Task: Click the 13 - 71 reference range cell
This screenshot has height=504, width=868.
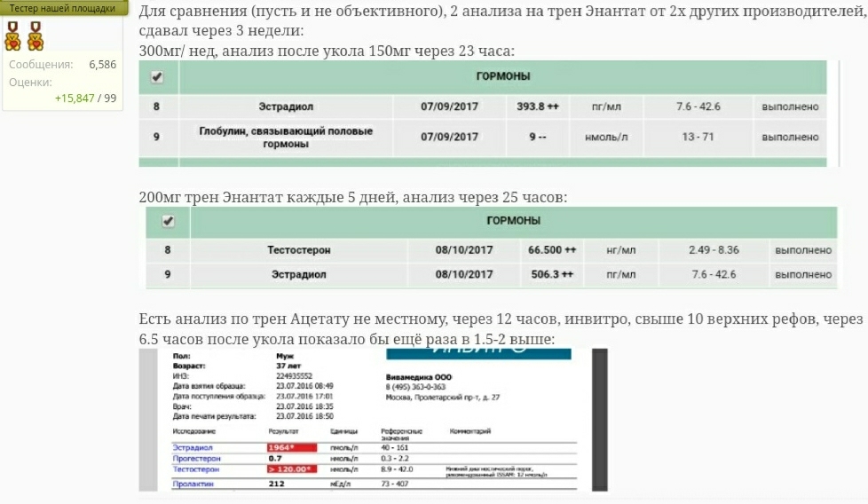Action: 698,138
